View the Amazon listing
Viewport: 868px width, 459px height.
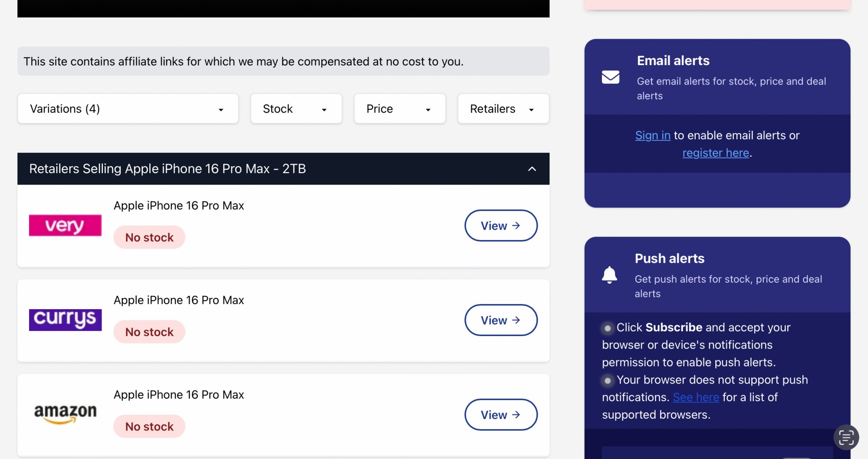click(x=501, y=415)
